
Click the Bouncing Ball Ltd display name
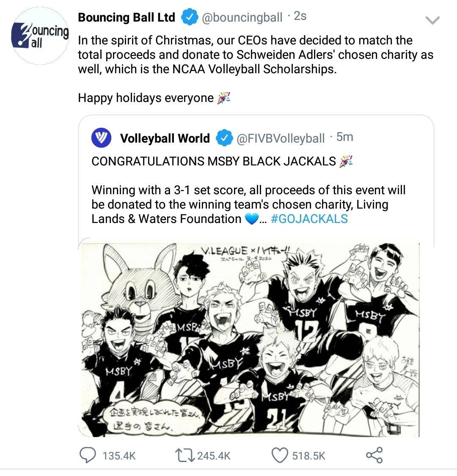[x=127, y=18]
